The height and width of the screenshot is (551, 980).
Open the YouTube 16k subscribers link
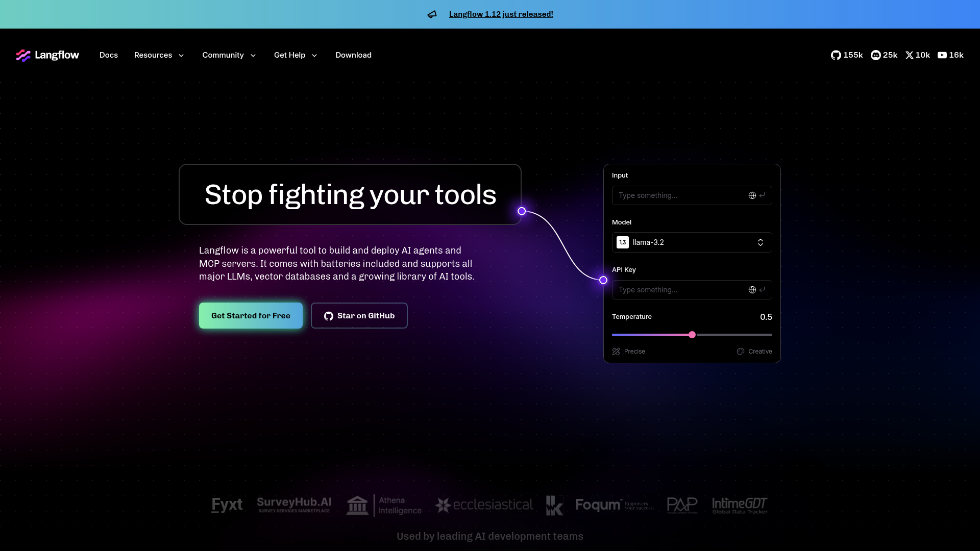[x=950, y=55]
